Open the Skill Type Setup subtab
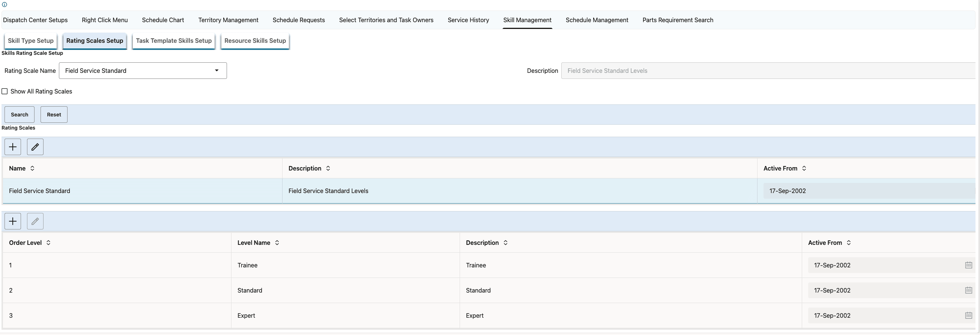This screenshot has width=980, height=335. 30,41
